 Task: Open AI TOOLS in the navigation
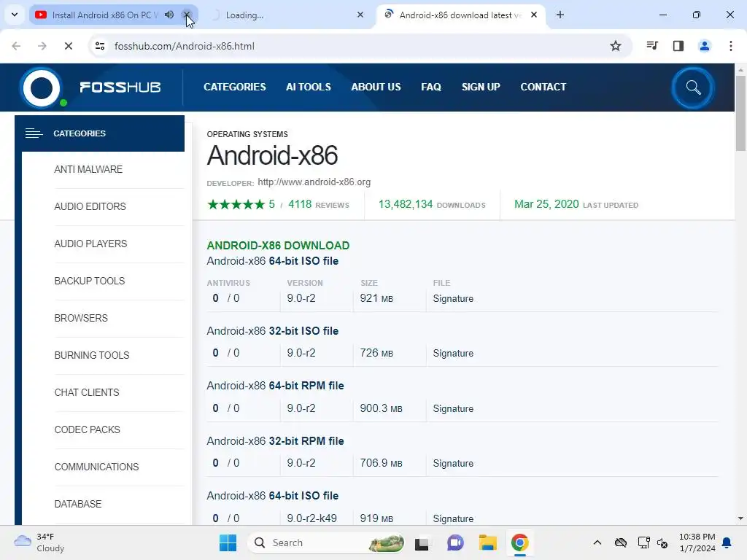tap(309, 87)
